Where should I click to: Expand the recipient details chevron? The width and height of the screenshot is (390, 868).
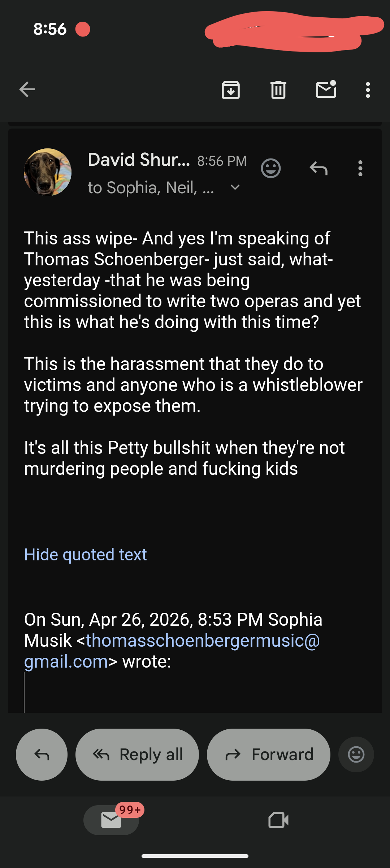pos(235,187)
